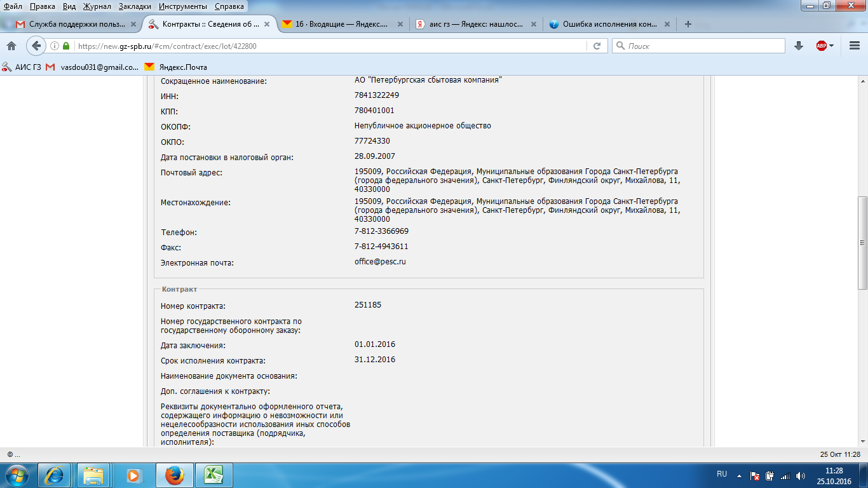Switch to аис гз Яндекс search tab
The height and width of the screenshot is (488, 868).
(x=475, y=24)
